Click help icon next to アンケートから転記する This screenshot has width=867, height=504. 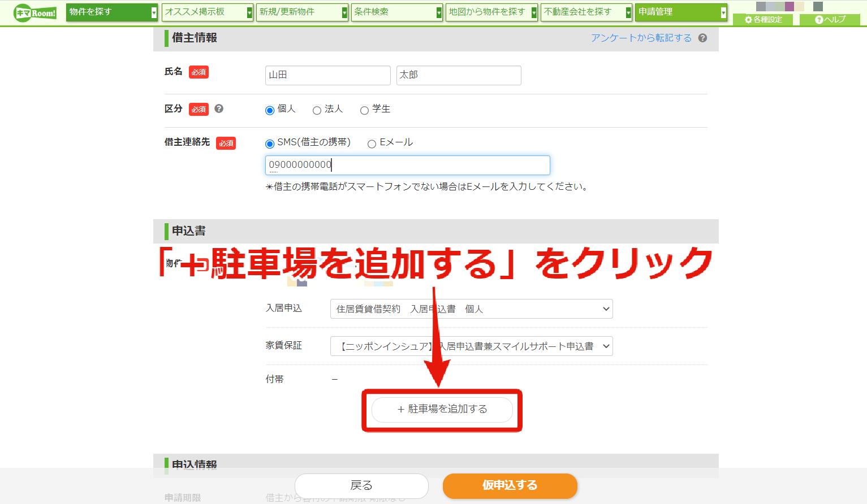(x=702, y=38)
